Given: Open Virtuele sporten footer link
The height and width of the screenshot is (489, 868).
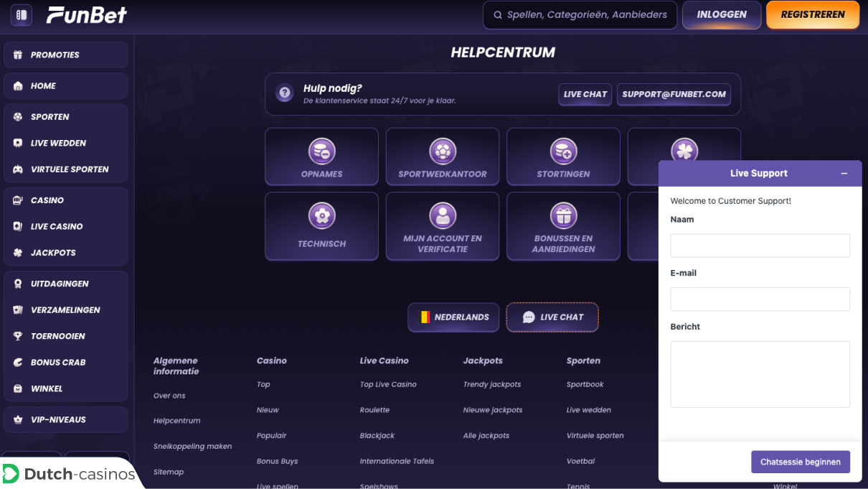Looking at the screenshot, I should click(595, 436).
